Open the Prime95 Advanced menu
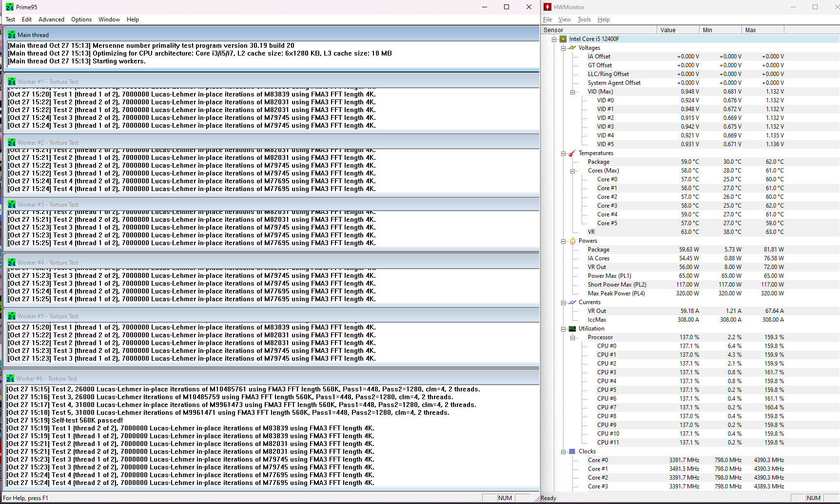 tap(51, 19)
